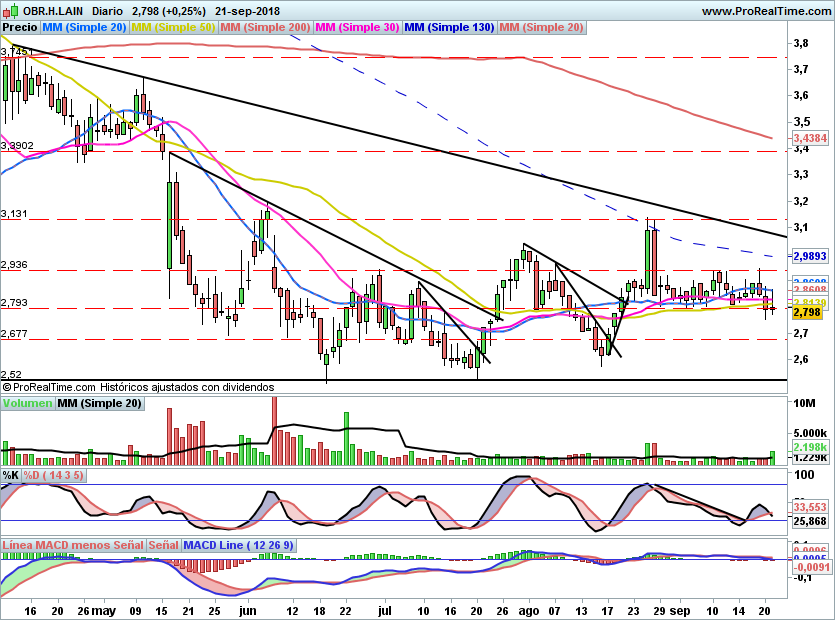Select the OBR.H.LAIN ticker name
This screenshot has height=620, width=835.
coord(53,10)
